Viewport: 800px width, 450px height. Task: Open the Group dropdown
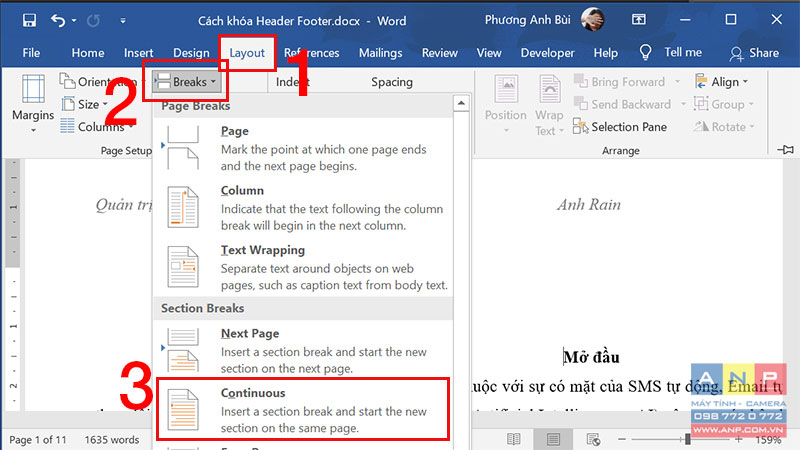tap(724, 104)
